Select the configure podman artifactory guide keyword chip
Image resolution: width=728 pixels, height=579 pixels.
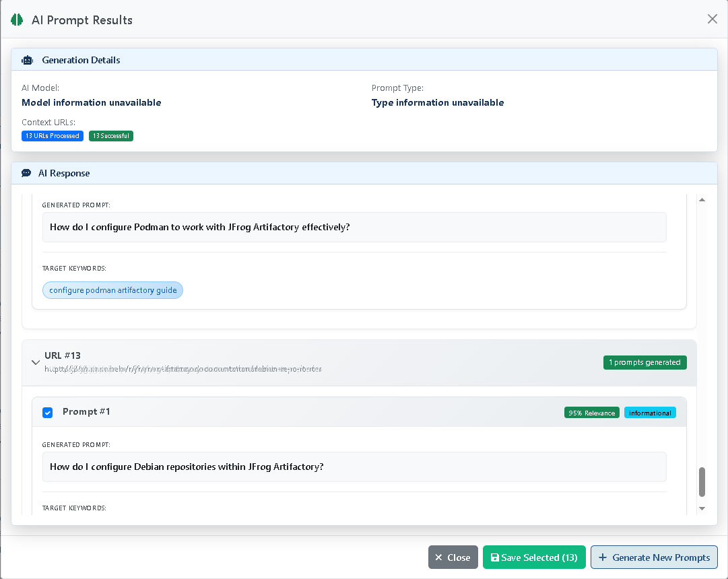point(112,290)
